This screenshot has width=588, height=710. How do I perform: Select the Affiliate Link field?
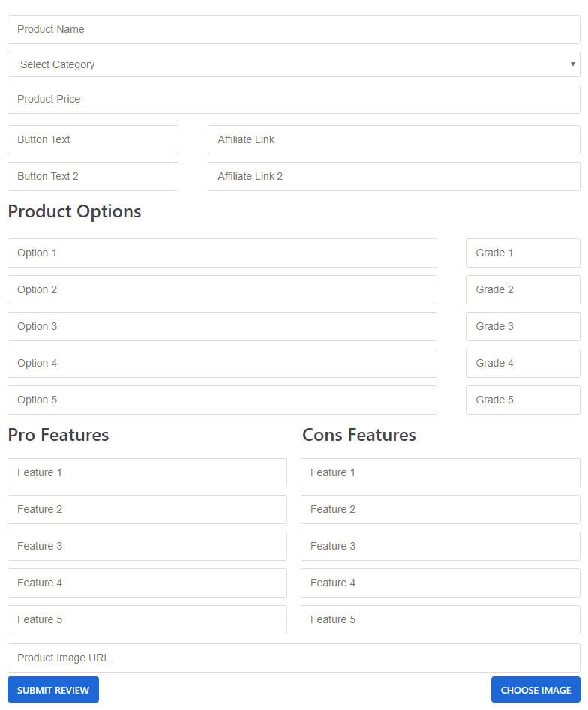(x=394, y=140)
